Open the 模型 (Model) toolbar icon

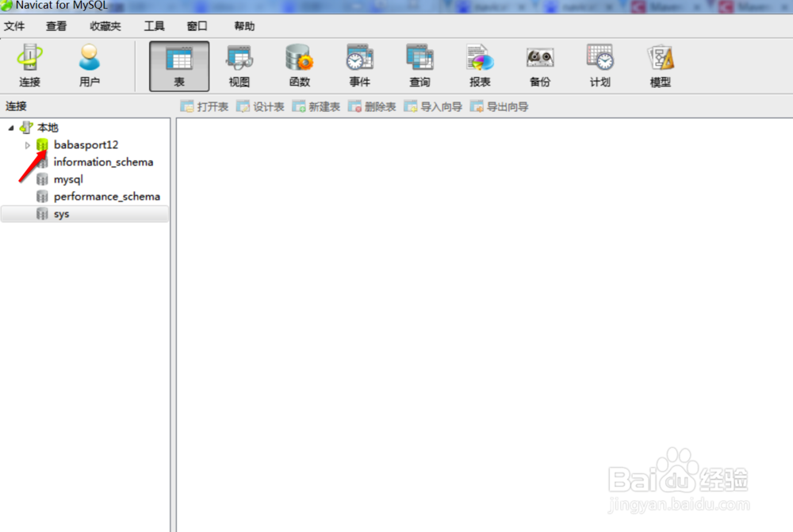coord(661,66)
